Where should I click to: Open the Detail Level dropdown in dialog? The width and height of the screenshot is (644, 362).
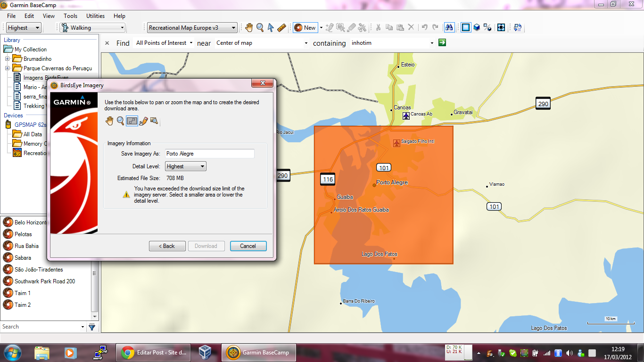pos(186,166)
